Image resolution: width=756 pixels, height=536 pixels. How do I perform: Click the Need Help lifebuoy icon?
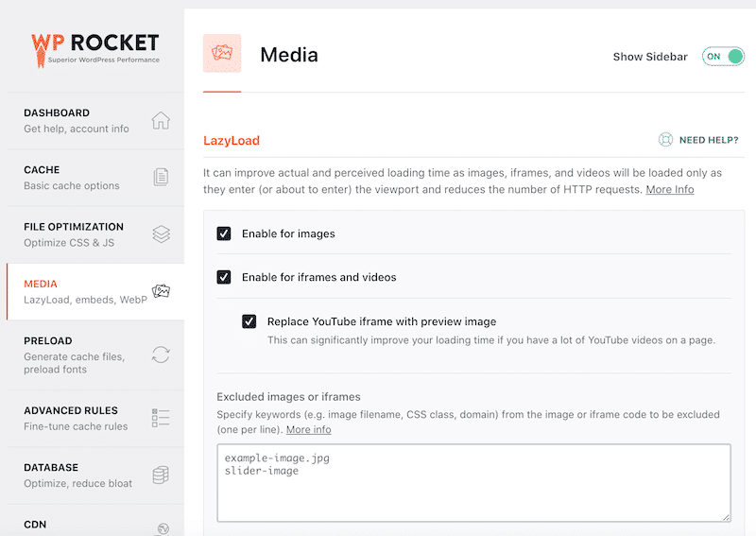666,140
